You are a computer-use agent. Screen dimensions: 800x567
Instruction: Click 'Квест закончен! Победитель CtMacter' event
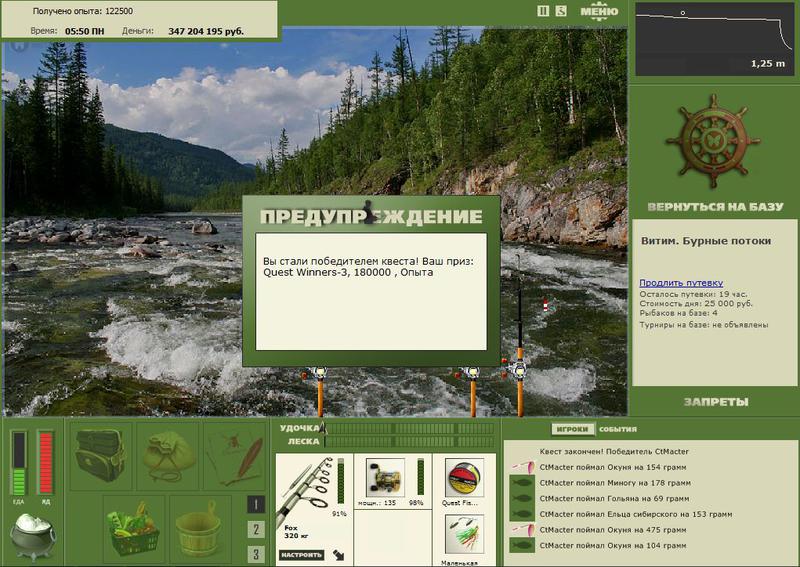[614, 452]
